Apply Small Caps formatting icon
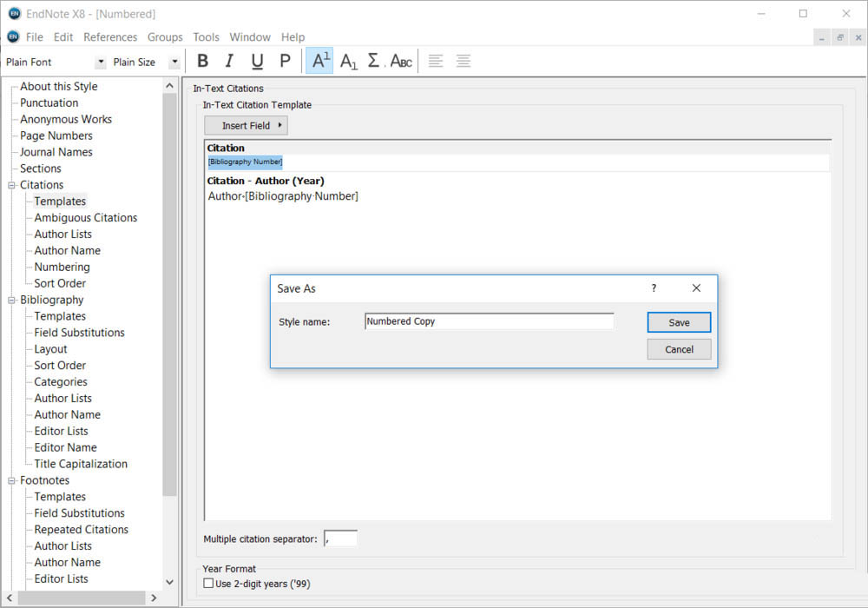 tap(401, 61)
